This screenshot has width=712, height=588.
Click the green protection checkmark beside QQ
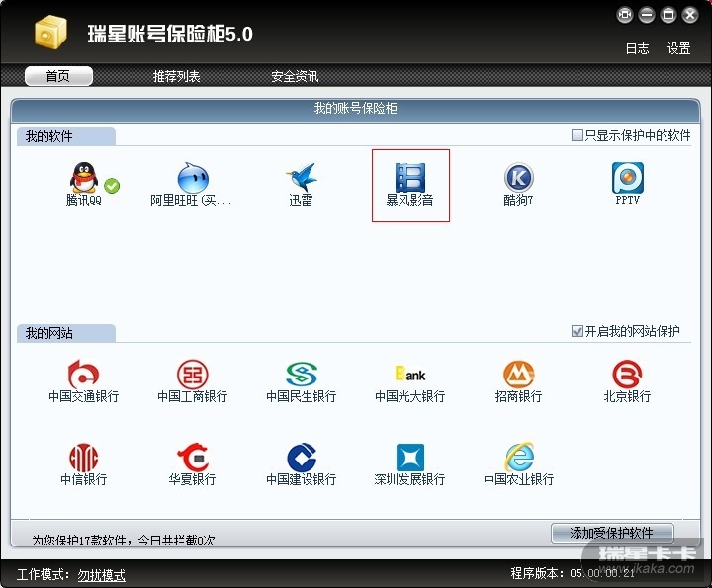[x=112, y=186]
